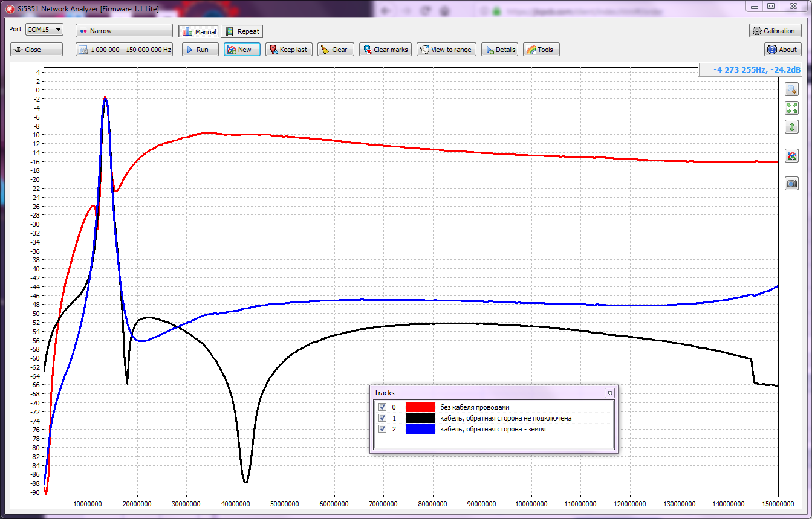Hide track 2 using its checkbox
812x519 pixels.
pyautogui.click(x=382, y=429)
